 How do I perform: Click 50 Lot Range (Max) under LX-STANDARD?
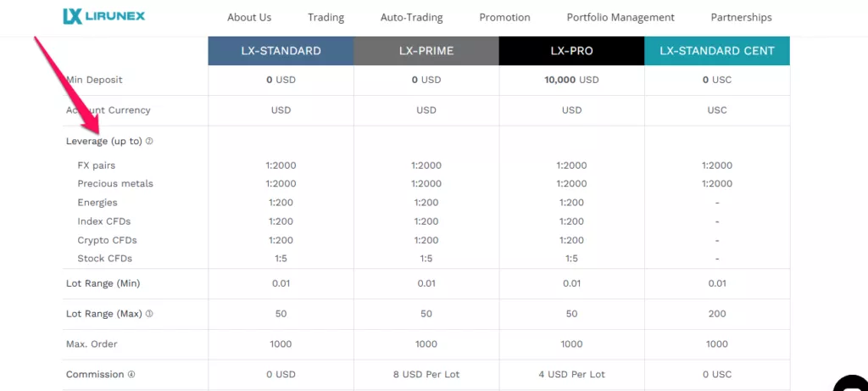tap(281, 314)
